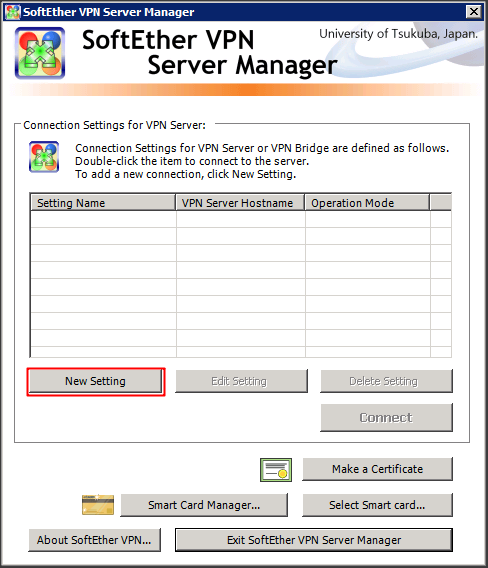This screenshot has height=568, width=488.
Task: Click the 'Connection Settings for VPN Server:' label
Action: 114,125
